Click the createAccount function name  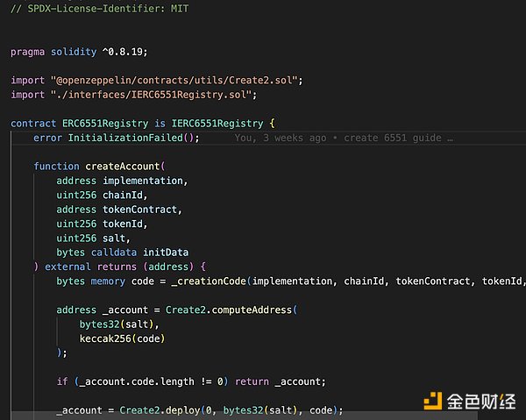click(122, 166)
